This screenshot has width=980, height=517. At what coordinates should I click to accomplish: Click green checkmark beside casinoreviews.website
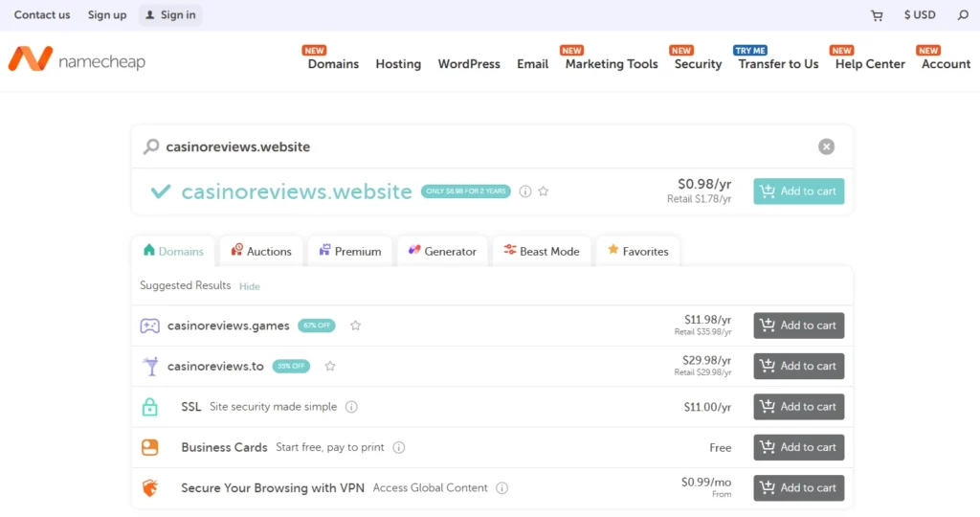161,191
